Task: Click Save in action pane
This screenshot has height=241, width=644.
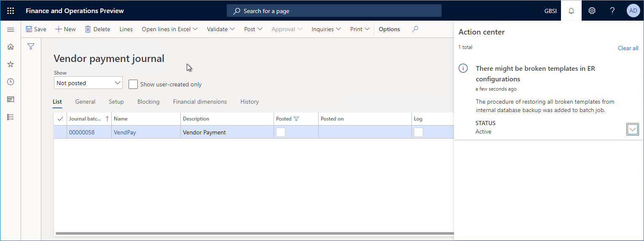Action: (x=36, y=29)
